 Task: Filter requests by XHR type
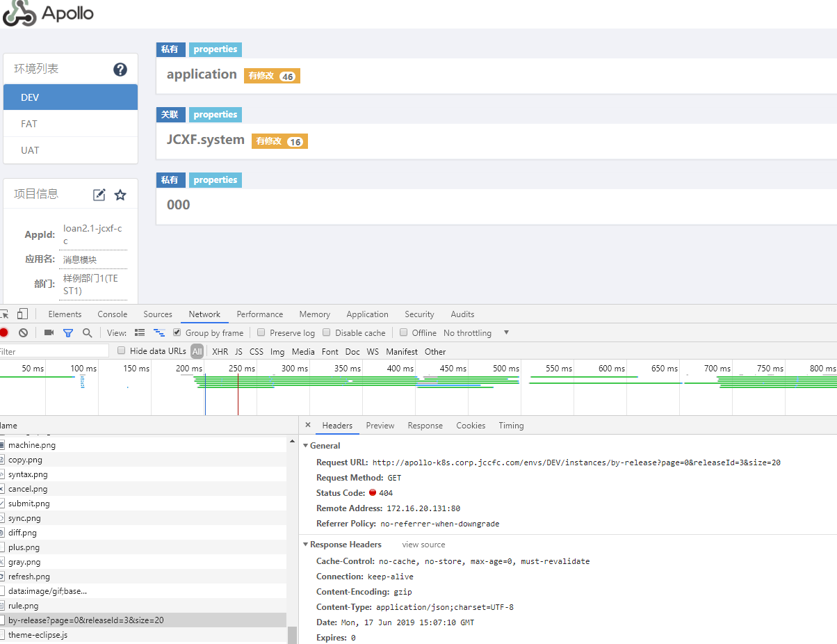click(x=220, y=351)
